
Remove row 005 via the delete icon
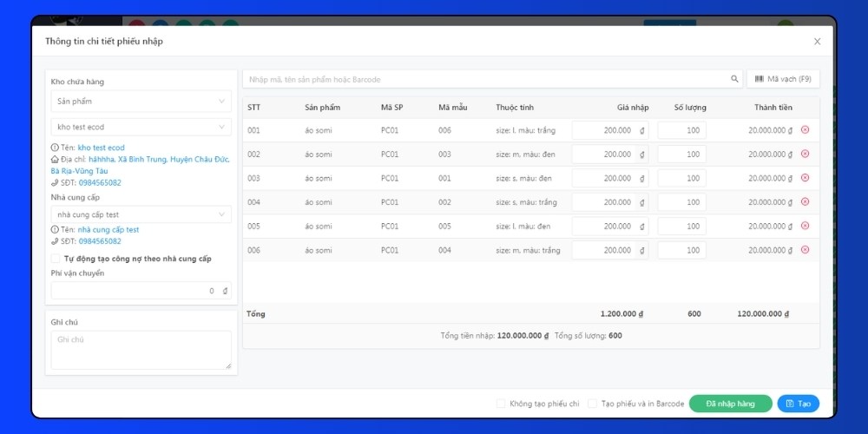click(805, 226)
